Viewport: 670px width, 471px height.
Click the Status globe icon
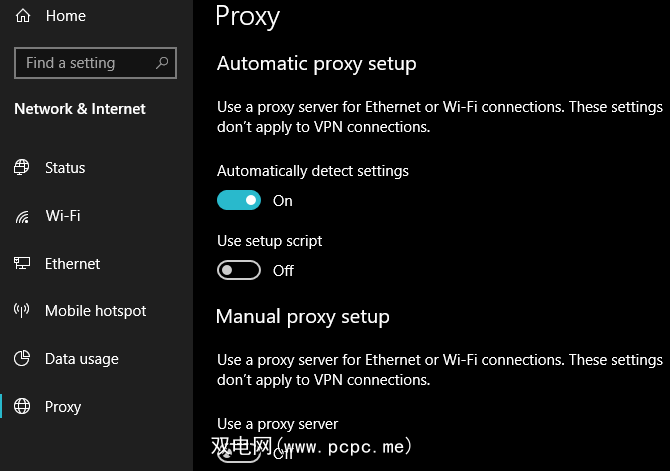(22, 168)
